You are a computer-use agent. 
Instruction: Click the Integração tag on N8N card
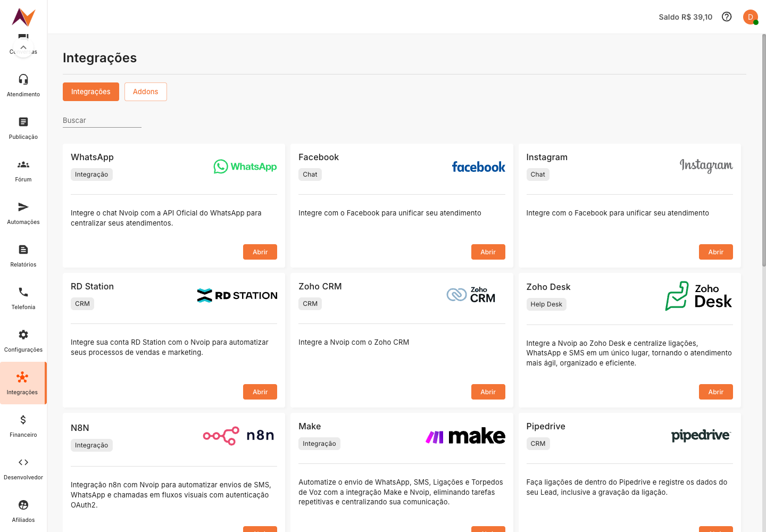click(x=91, y=445)
